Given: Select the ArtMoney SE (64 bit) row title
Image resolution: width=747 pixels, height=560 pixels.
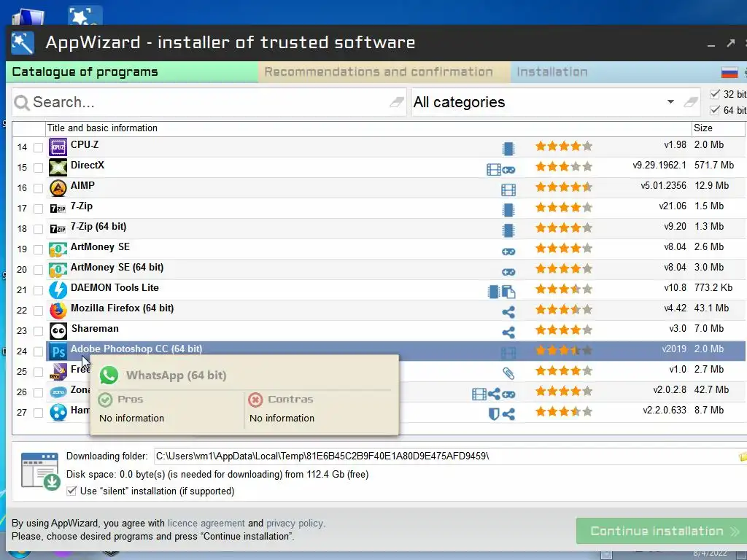Looking at the screenshot, I should (117, 267).
